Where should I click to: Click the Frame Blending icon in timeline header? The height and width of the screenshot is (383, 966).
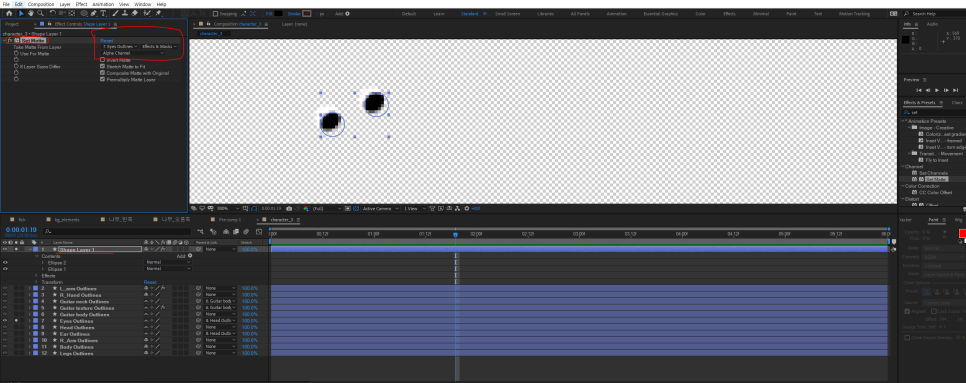(235, 232)
